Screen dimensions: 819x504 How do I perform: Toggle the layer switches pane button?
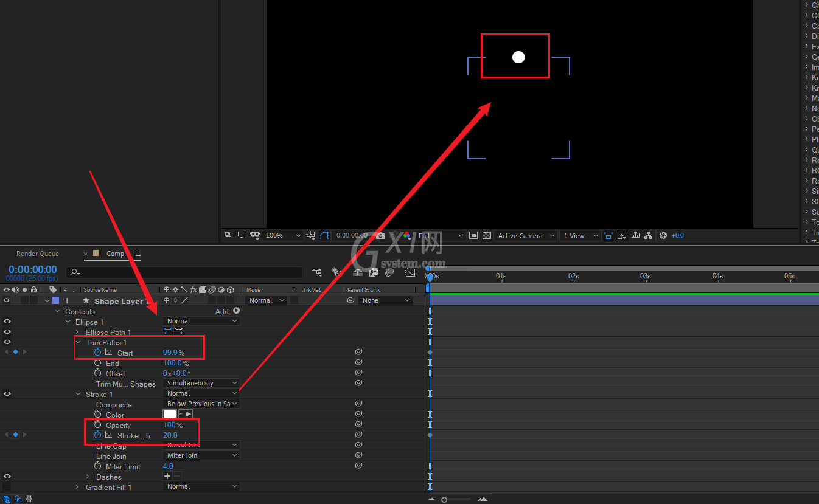(x=8, y=499)
